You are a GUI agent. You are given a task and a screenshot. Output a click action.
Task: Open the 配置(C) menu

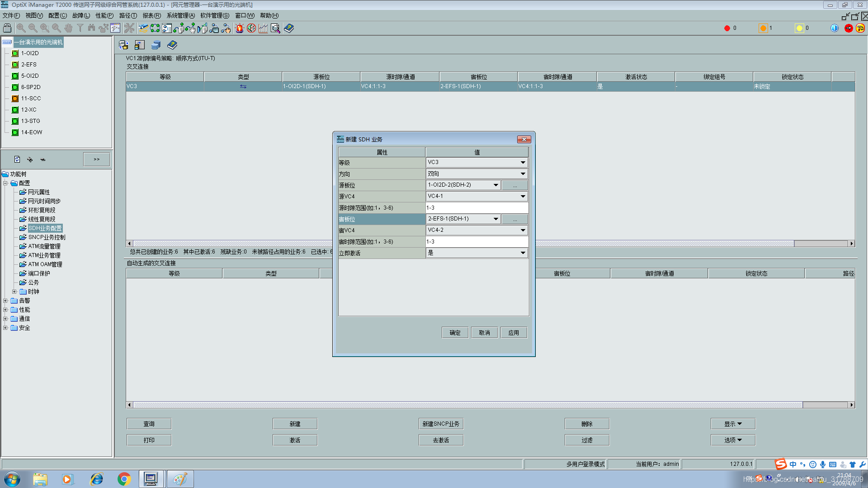(x=57, y=15)
